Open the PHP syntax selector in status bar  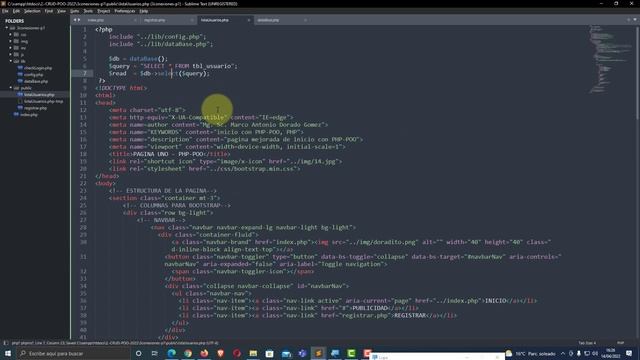tap(620, 343)
